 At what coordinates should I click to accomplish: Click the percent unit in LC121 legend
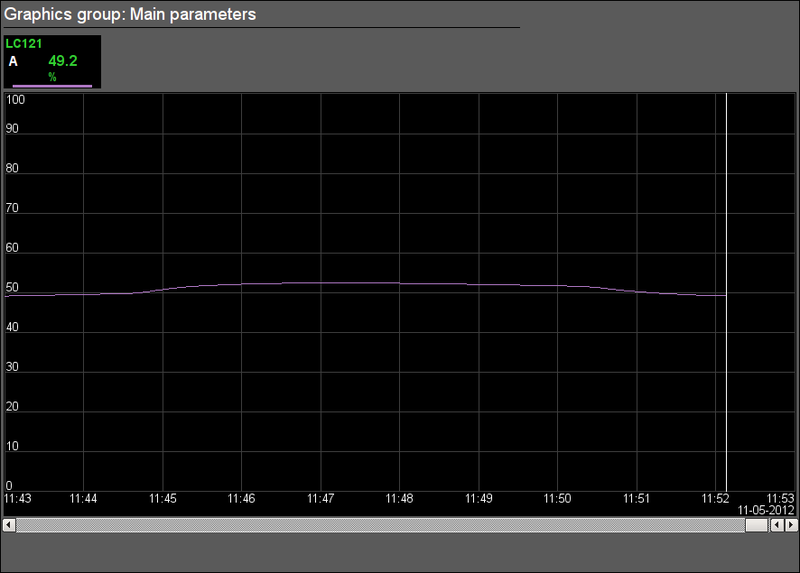[53, 77]
